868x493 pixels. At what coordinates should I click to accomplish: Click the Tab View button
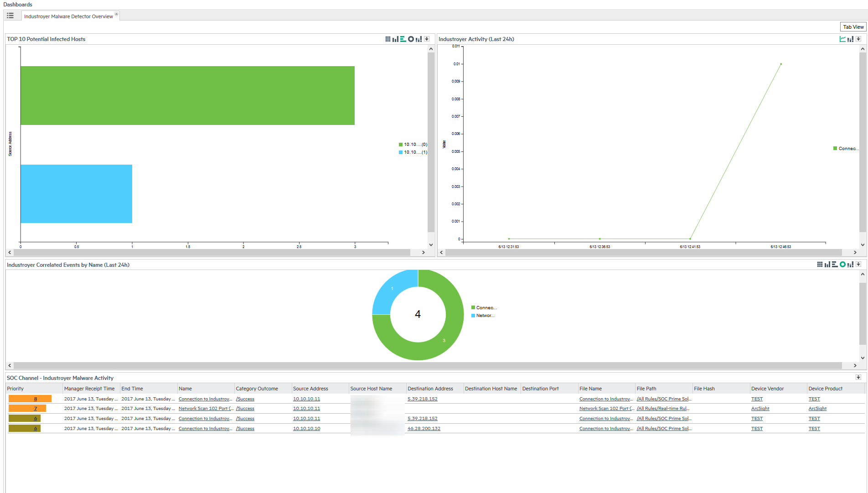[853, 27]
